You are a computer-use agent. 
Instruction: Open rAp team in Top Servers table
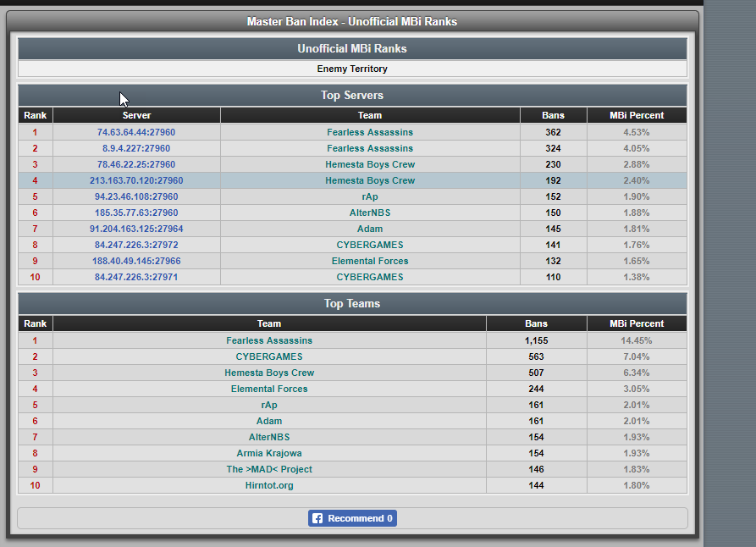370,196
